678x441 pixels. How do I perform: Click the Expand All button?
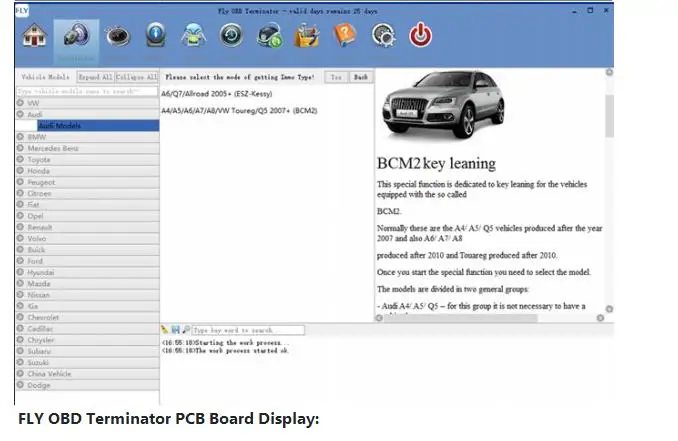click(96, 77)
